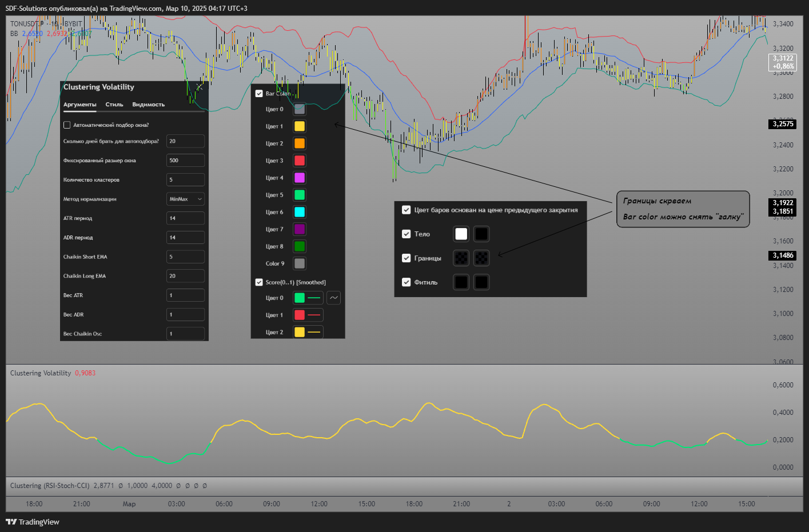Click the Clustering Volatility pane legend
Screen dimensions: 809x532
tap(41, 373)
